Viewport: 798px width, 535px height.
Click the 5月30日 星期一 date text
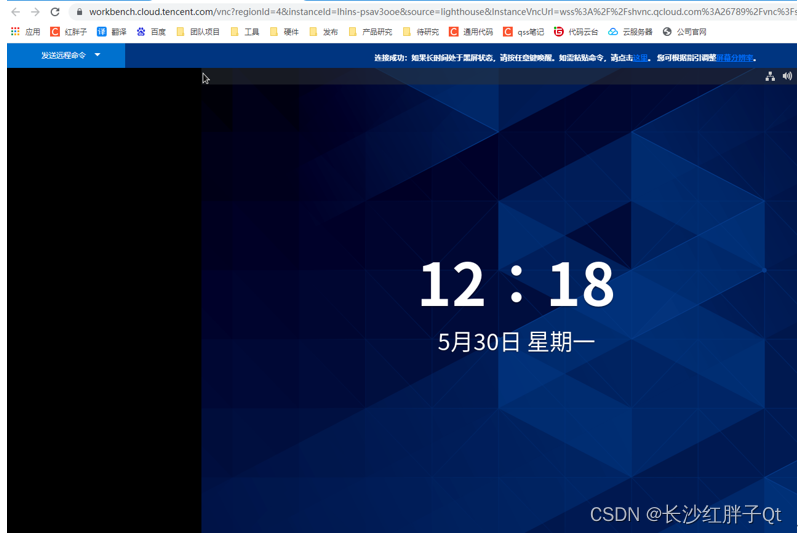[516, 342]
